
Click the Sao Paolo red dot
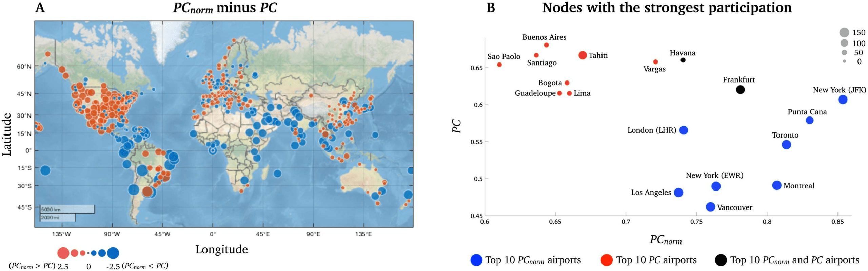pos(499,65)
